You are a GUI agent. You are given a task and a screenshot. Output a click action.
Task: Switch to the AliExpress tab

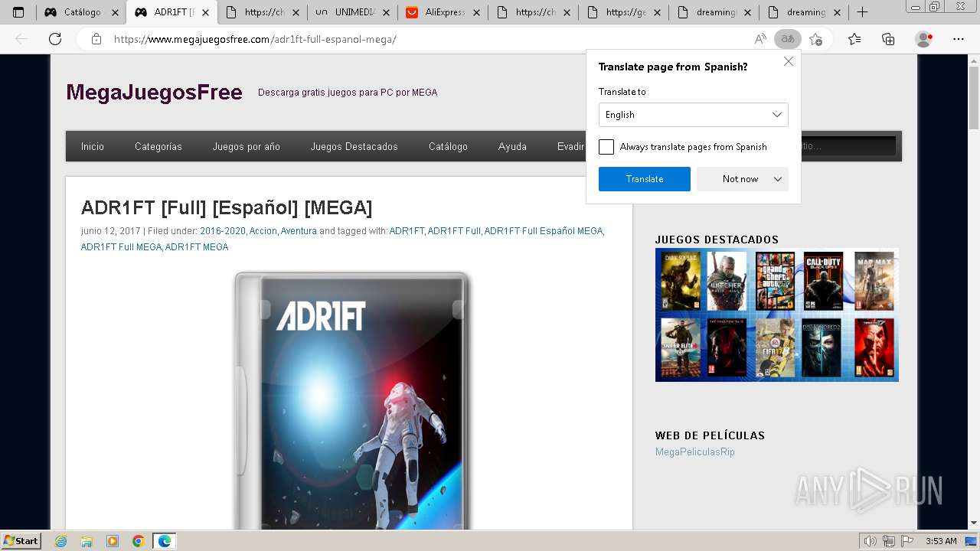(443, 12)
